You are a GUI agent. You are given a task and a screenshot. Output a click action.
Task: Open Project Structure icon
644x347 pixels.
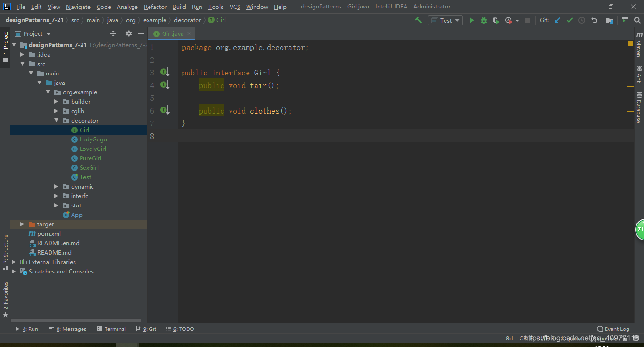[610, 20]
